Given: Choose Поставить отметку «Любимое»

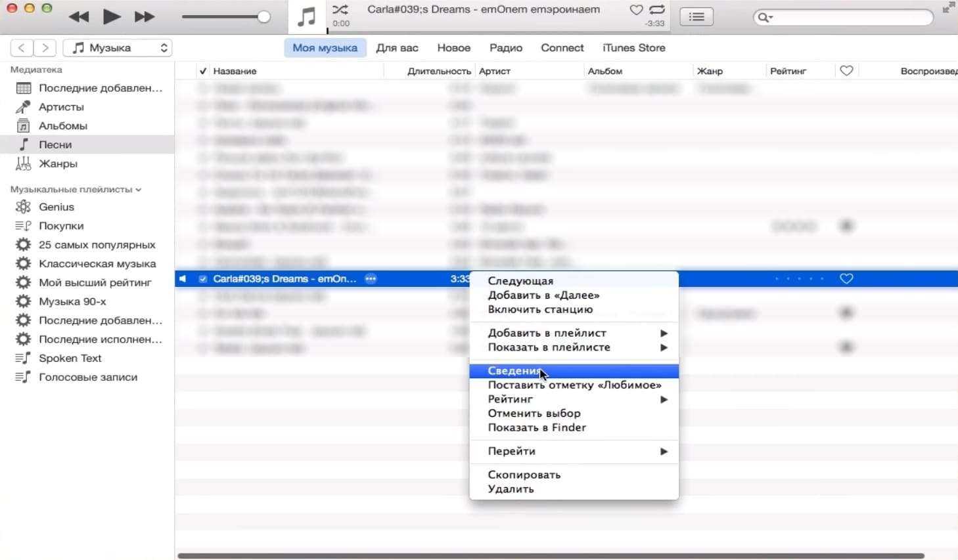Looking at the screenshot, I should coord(574,385).
